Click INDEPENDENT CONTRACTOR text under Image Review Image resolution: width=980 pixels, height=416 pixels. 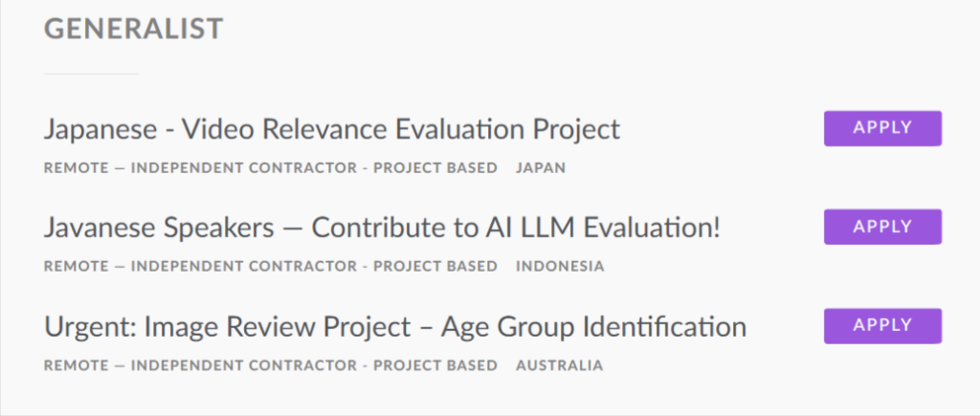[x=244, y=365]
